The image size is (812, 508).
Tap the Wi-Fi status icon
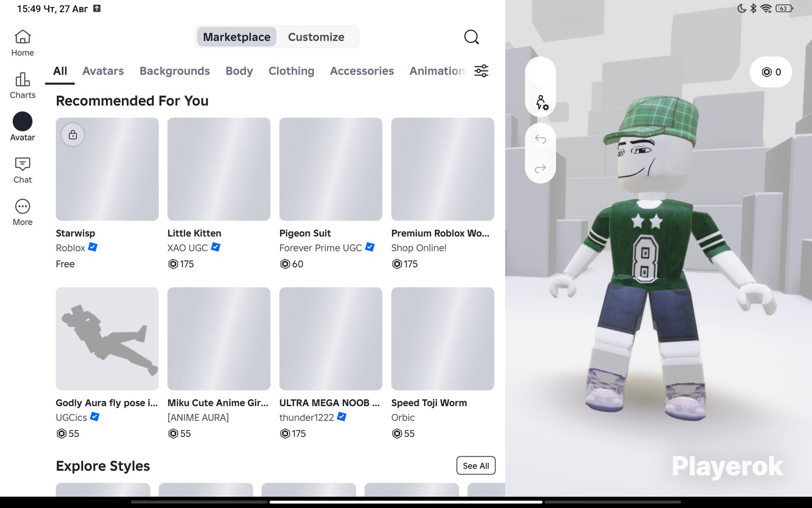pyautogui.click(x=766, y=8)
